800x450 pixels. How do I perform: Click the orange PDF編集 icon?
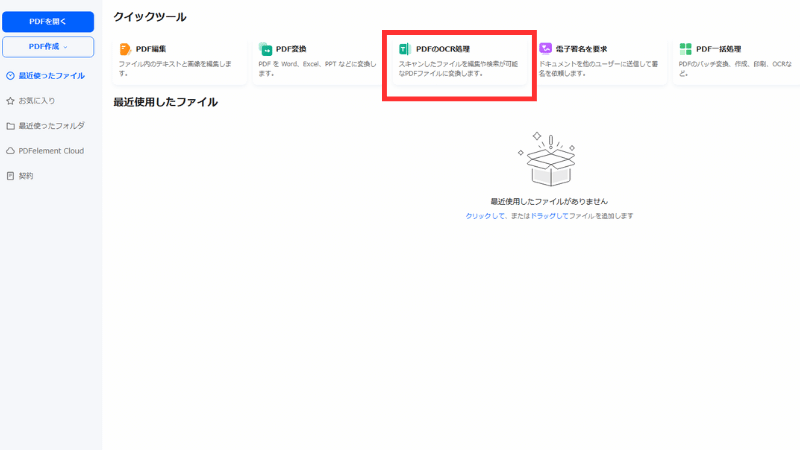(x=125, y=48)
